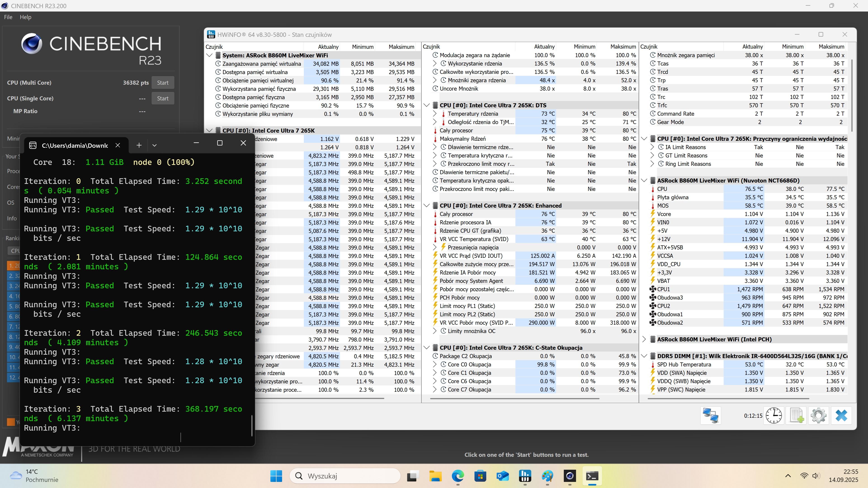Open Microsoft Edge from taskbar

[x=458, y=476]
